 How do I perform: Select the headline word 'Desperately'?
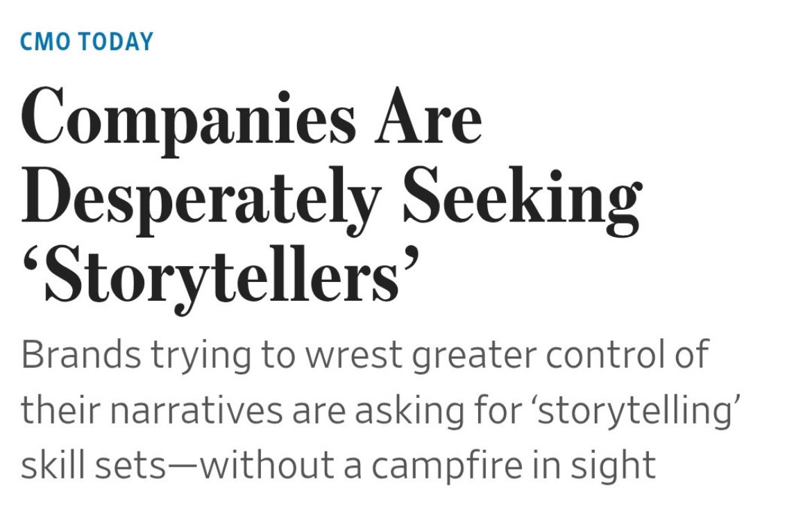(201, 200)
